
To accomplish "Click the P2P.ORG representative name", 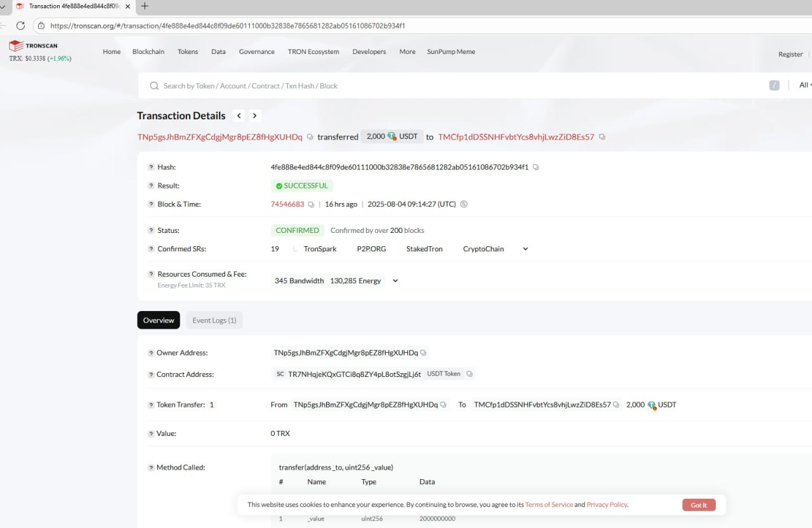I will (x=371, y=249).
